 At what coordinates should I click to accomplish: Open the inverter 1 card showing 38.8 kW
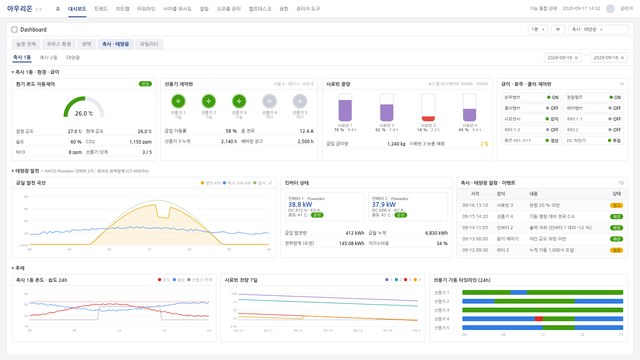pyautogui.click(x=324, y=207)
